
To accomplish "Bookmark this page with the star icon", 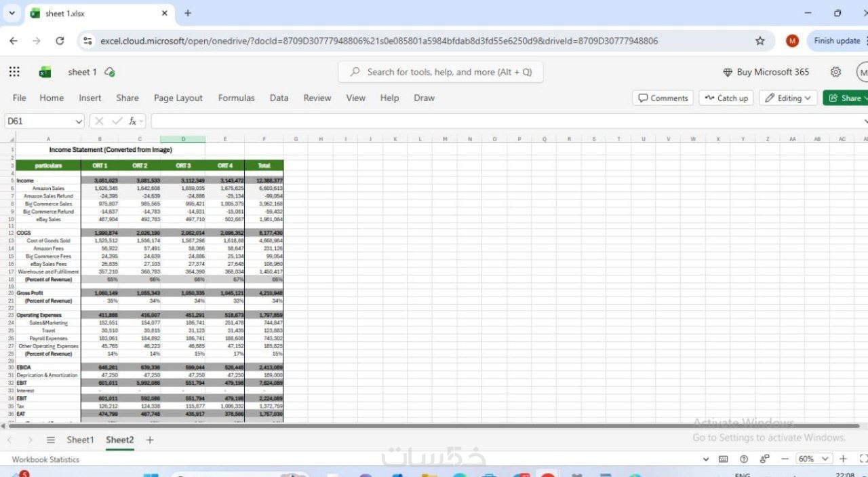I will pyautogui.click(x=760, y=41).
